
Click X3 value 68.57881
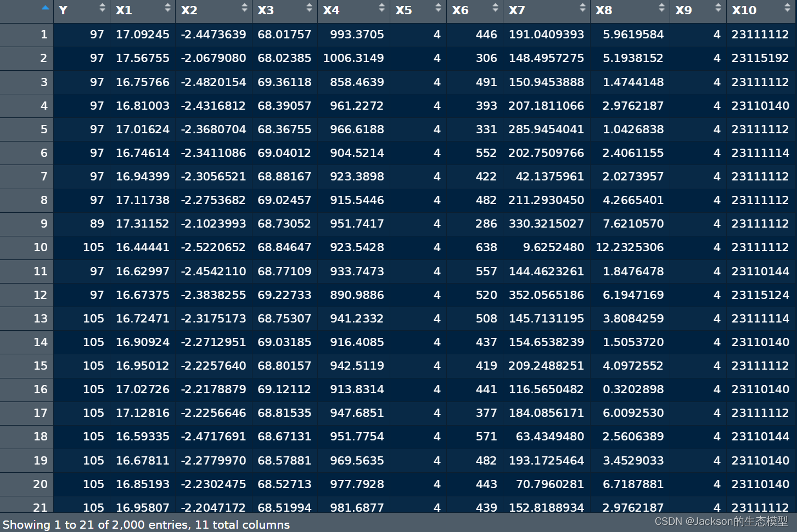pos(284,461)
